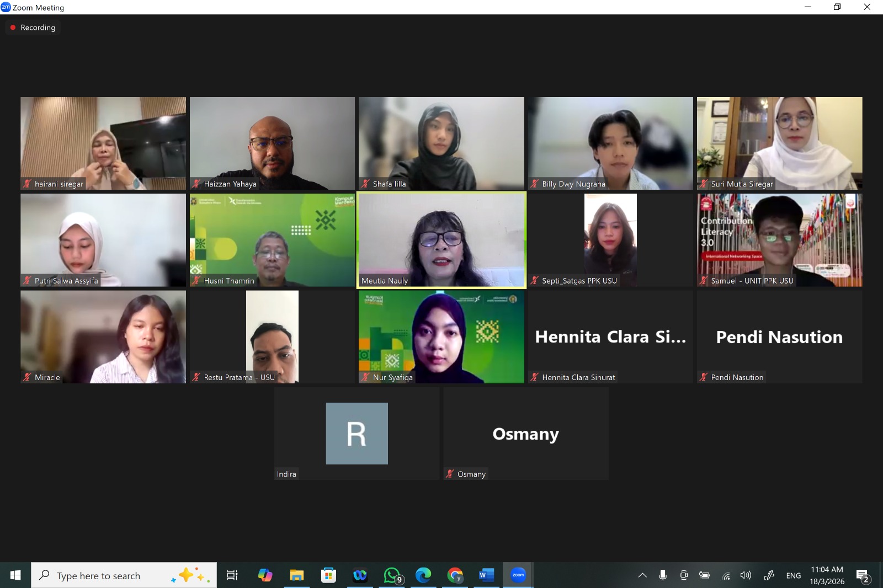Open WhatsApp from the taskbar
The height and width of the screenshot is (588, 883).
[x=392, y=575]
